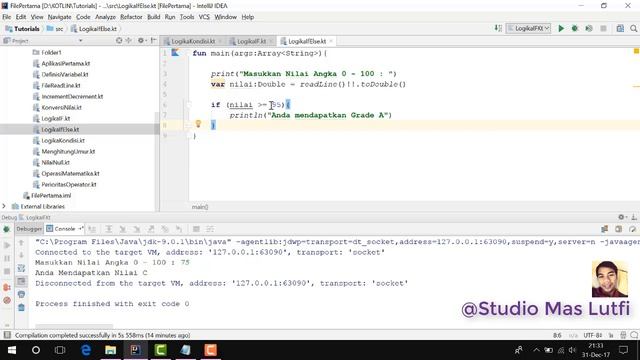The width and height of the screenshot is (640, 360).
Task: Select KonversiNilai.kt in the project tree
Action: point(57,107)
